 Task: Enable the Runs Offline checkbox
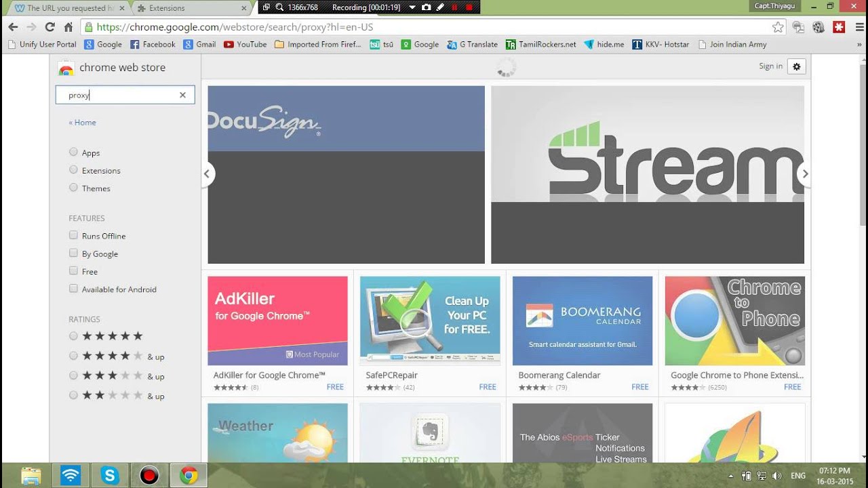pos(73,235)
